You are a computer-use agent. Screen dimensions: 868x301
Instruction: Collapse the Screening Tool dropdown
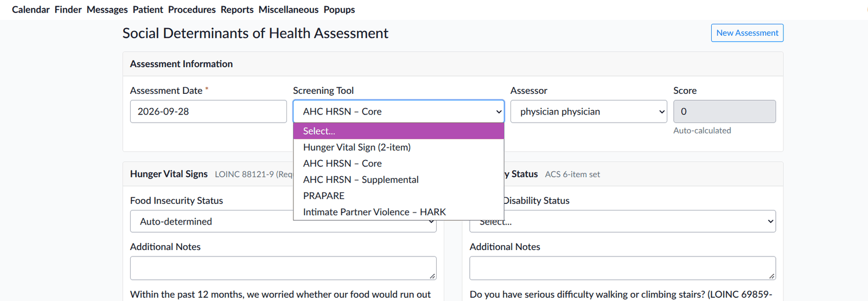tap(399, 111)
